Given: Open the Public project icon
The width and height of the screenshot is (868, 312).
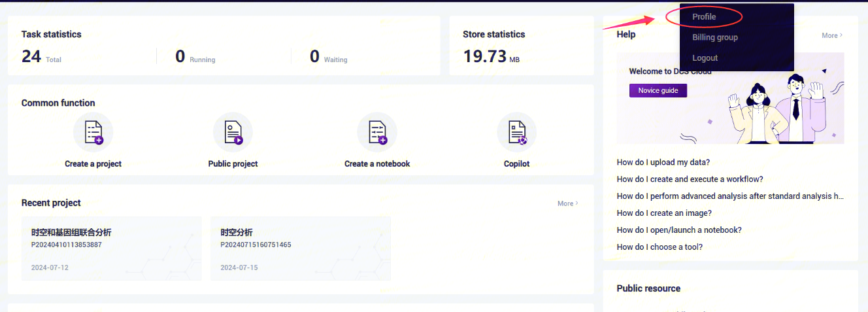Looking at the screenshot, I should coord(233,132).
